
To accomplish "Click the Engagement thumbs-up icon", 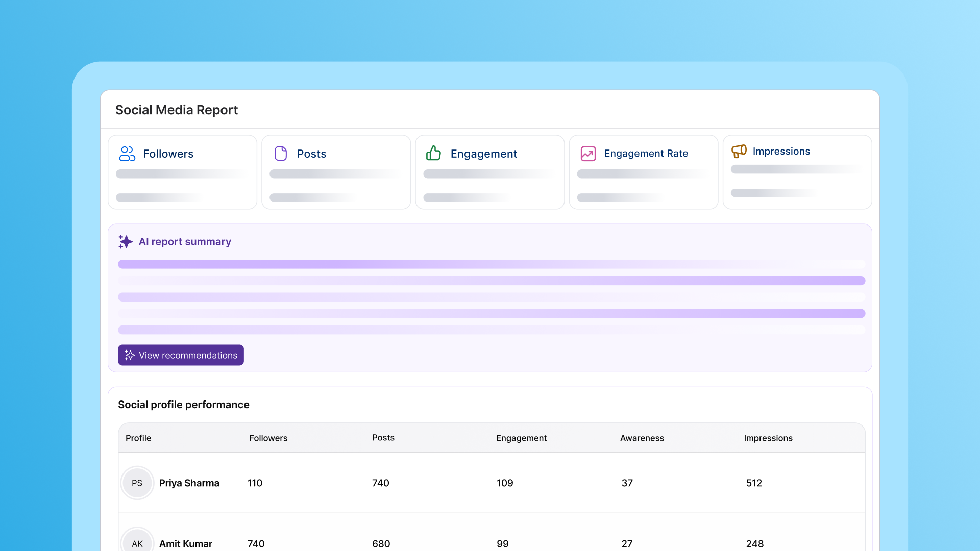I will pyautogui.click(x=433, y=153).
